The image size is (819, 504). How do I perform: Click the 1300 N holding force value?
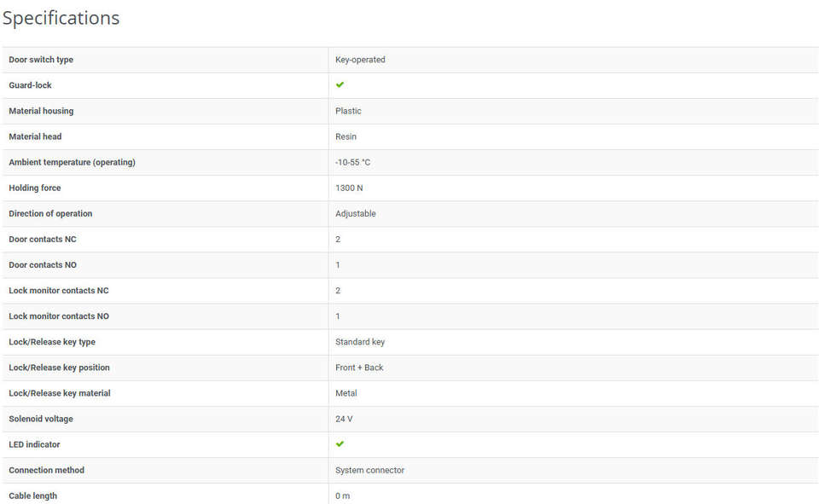[349, 188]
